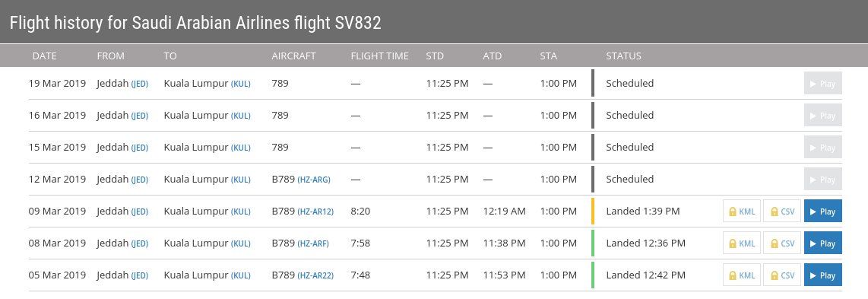Click the disabled Play button for 19 Mar
This screenshot has height=299, width=868.
(822, 83)
